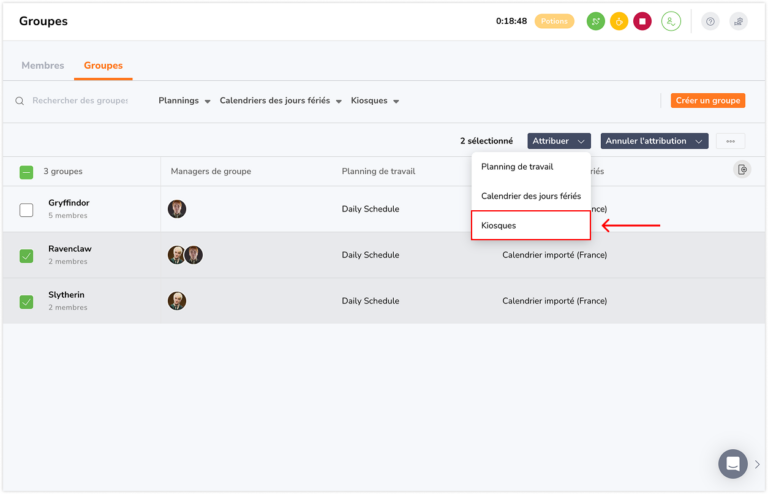The image size is (768, 494).
Task: Check the Gryffindor group checkbox
Action: (26, 210)
